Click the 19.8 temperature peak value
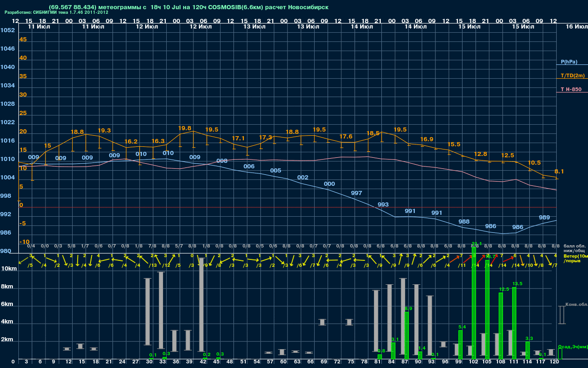The width and height of the screenshot is (588, 368). (184, 128)
